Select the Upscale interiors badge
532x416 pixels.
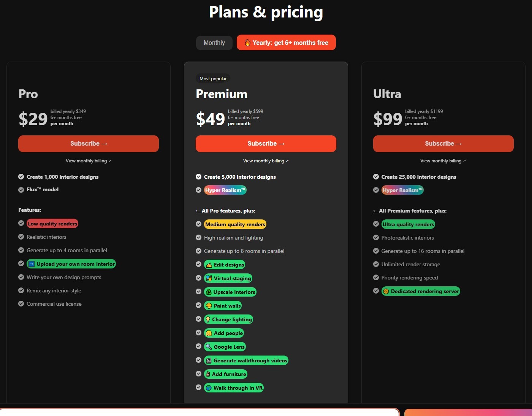click(230, 292)
